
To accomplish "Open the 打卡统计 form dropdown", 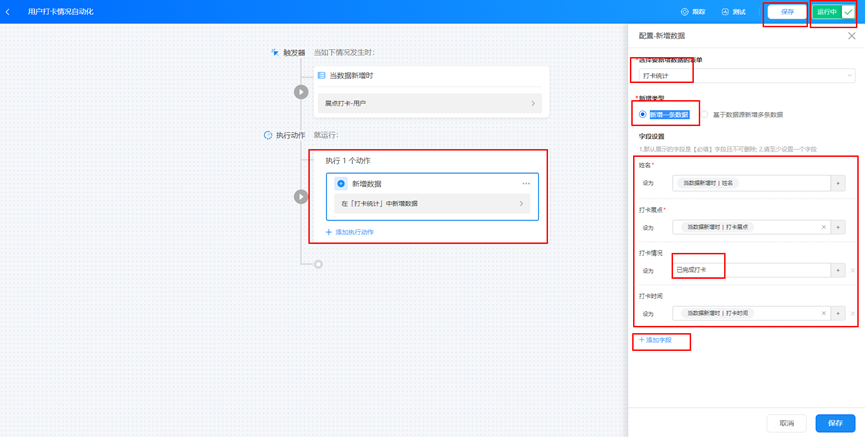I will 746,75.
